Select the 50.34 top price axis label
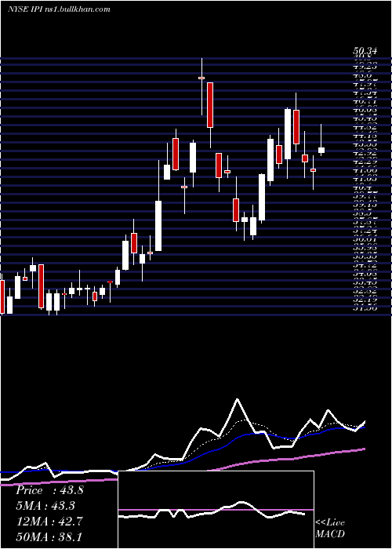The width and height of the screenshot is (392, 549). click(365, 51)
